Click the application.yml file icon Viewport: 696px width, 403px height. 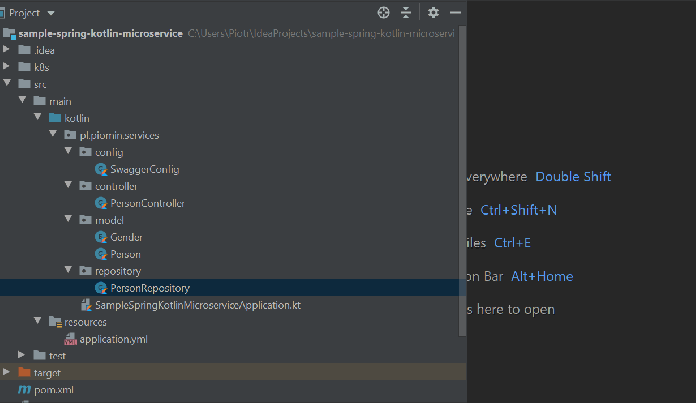[x=70, y=339]
